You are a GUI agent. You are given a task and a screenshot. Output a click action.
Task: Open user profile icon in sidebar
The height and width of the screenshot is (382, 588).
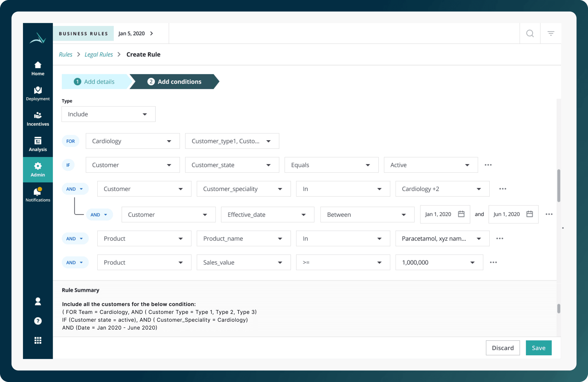[x=38, y=301]
